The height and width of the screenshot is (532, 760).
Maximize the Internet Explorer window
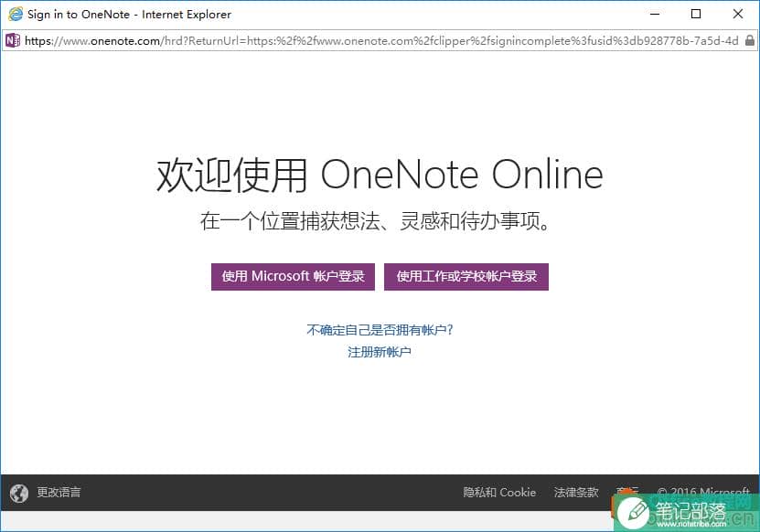pos(696,14)
